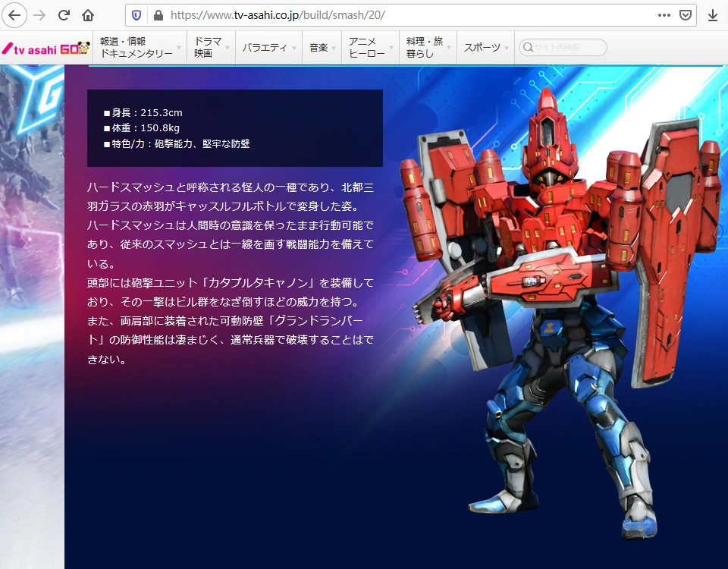Go back to the previous page
This screenshot has height=569, width=728.
pos(14,15)
